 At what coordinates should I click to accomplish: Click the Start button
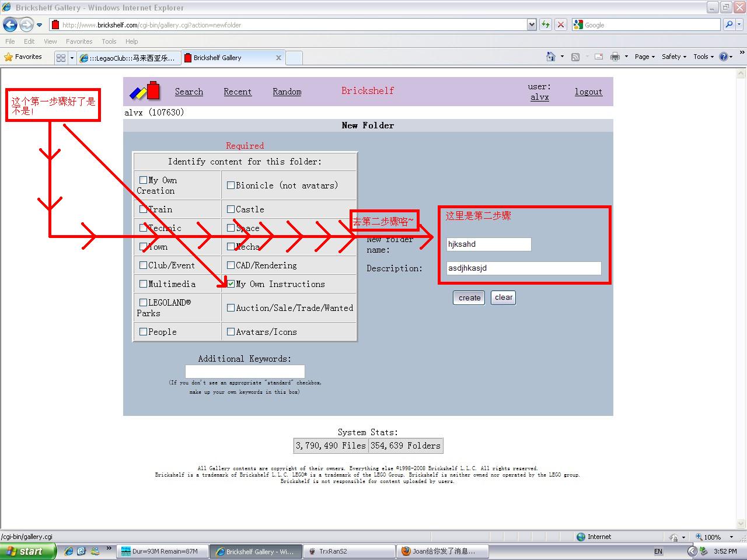[28, 551]
